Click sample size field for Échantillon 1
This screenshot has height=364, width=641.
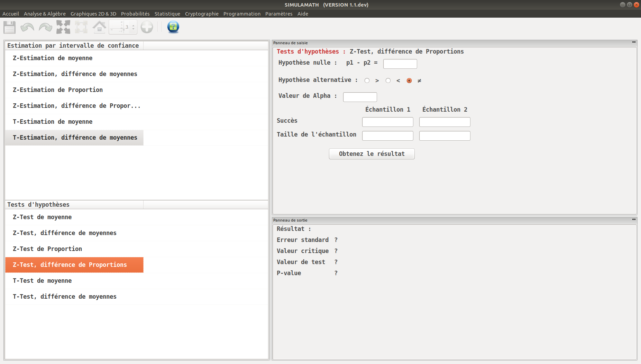tap(387, 136)
